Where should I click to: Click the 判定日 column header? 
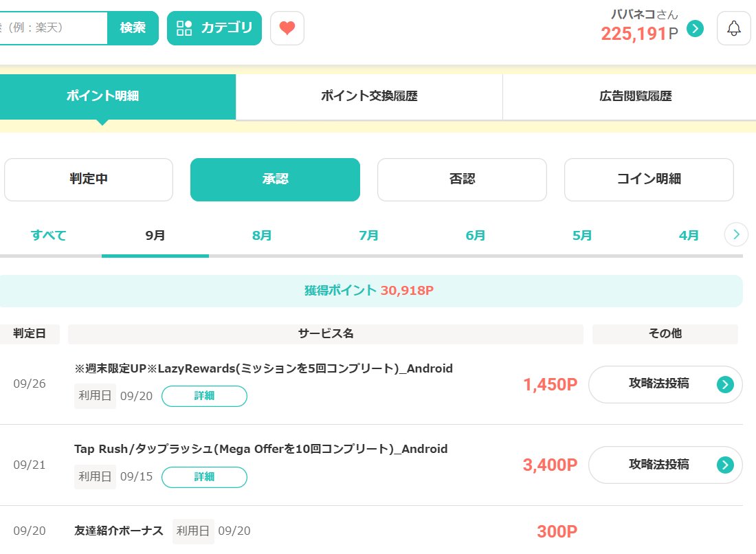(30, 333)
